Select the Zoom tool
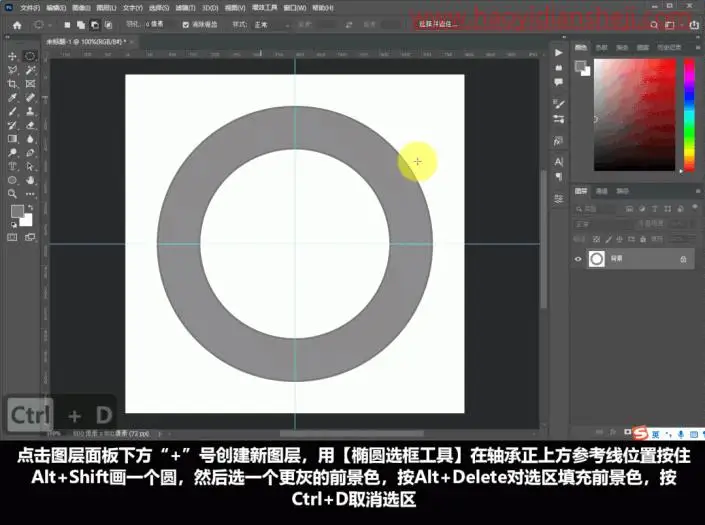Viewport: 705px width, 525px height. point(12,194)
